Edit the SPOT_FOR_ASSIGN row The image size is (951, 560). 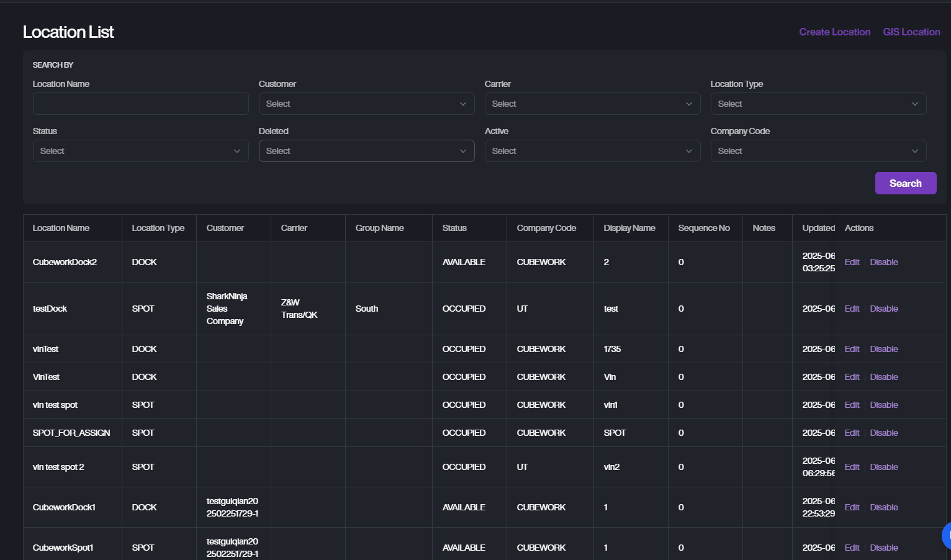(x=852, y=433)
